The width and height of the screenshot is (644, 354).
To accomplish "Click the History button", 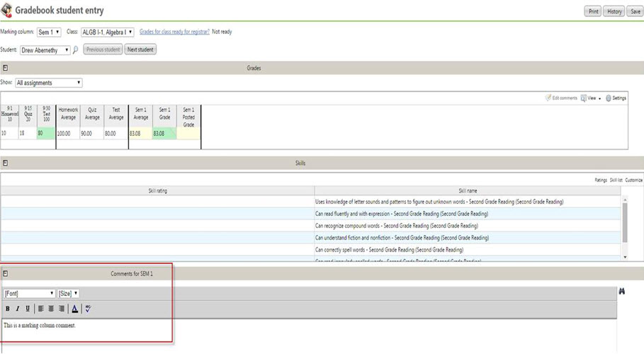I will coord(614,11).
